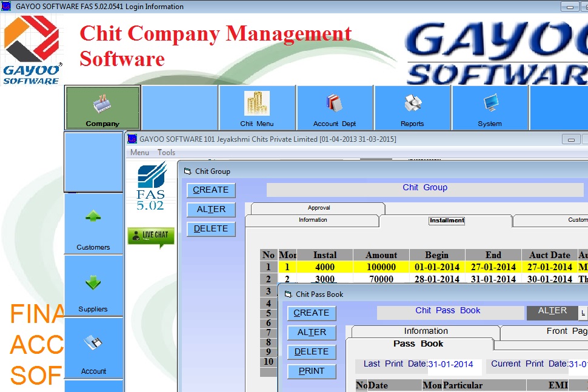Click CREATE in Chit Group window
Viewport: 588px width, 392px height.
click(x=211, y=190)
